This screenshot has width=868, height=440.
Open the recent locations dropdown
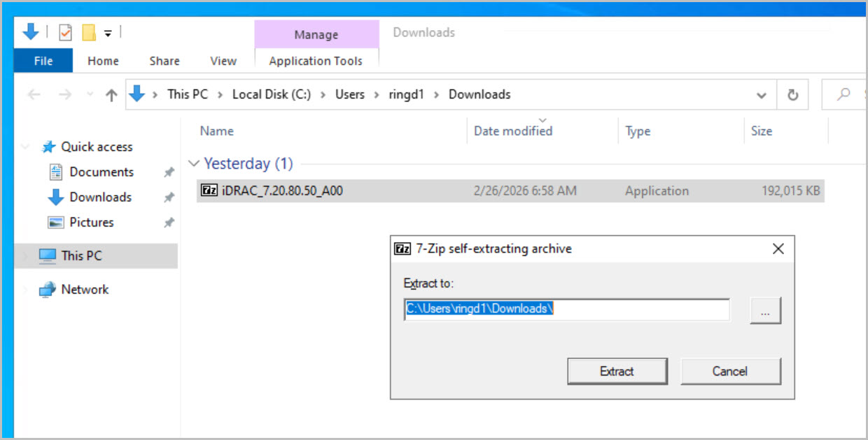click(89, 95)
